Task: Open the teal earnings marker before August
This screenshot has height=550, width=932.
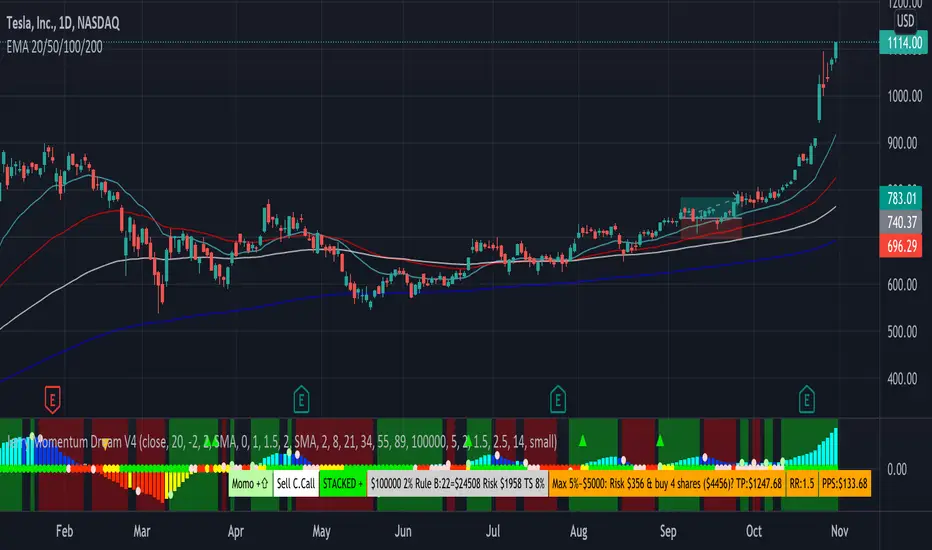Action: (x=558, y=400)
